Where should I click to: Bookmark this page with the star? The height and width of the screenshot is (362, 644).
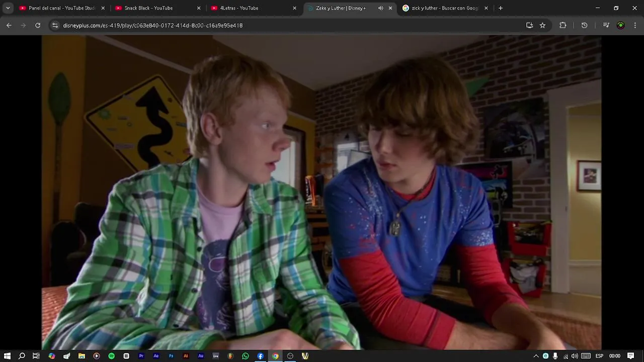(x=542, y=25)
